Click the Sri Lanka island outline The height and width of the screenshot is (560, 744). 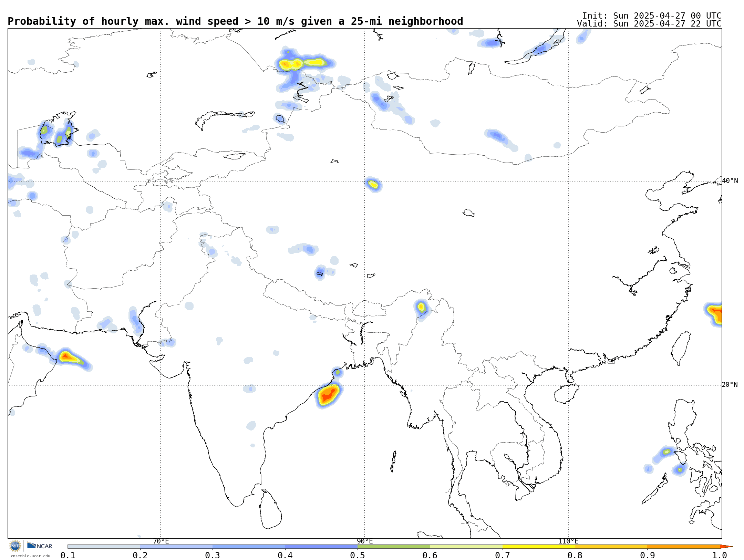[x=270, y=509]
